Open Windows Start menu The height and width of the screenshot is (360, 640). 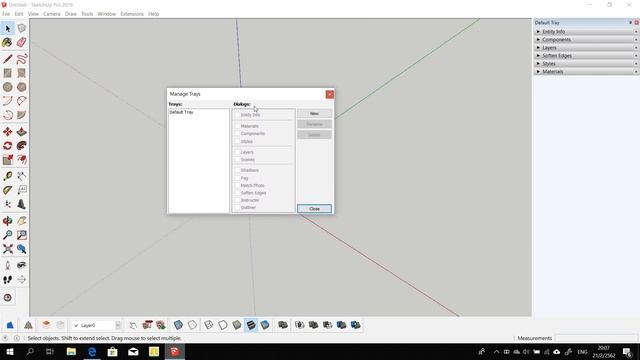(x=10, y=351)
